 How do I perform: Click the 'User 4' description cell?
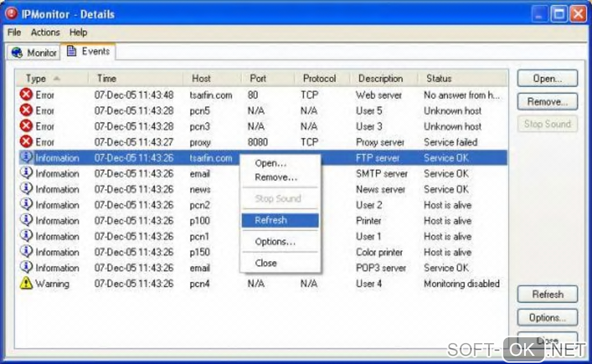(x=369, y=283)
